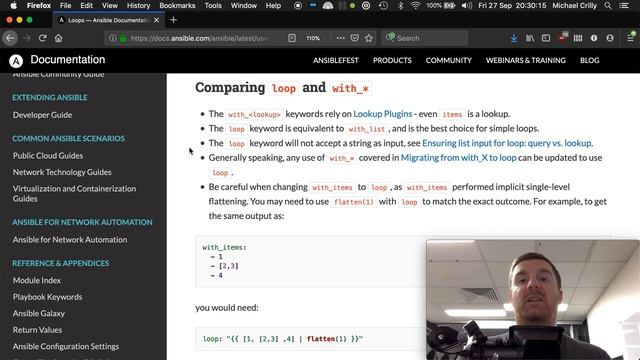Open PRODUCTS in top navigation
Image resolution: width=640 pixels, height=360 pixels.
tap(392, 60)
